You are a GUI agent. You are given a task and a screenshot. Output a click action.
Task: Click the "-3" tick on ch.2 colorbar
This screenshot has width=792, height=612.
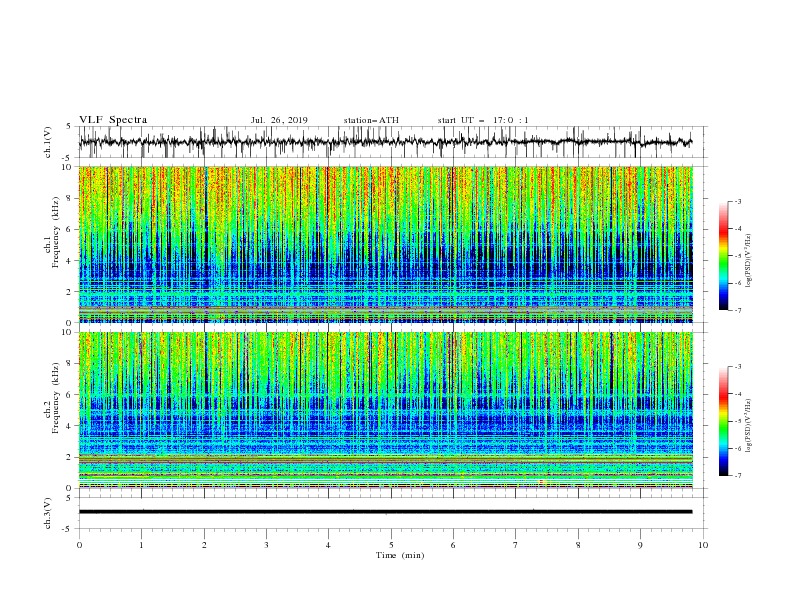click(x=738, y=367)
